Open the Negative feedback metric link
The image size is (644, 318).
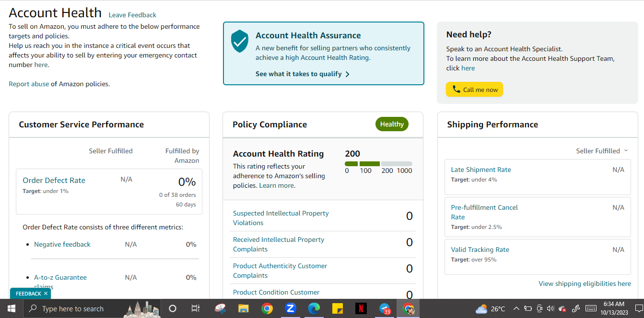pyautogui.click(x=62, y=244)
